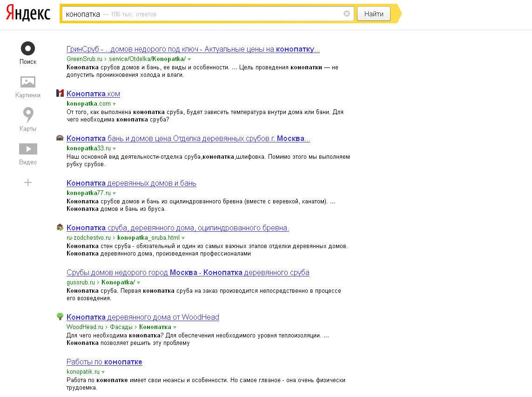Add another service with plus icon
Screen dimensions: 532x397
[x=28, y=182]
